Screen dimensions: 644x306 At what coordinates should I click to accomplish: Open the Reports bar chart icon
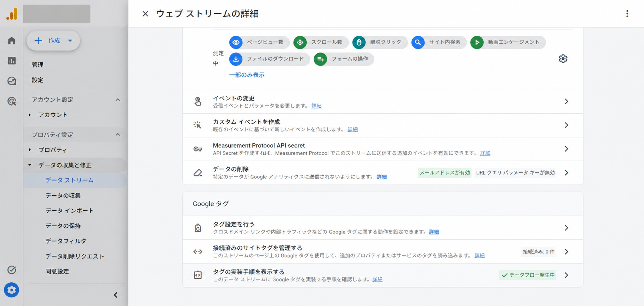coord(12,61)
